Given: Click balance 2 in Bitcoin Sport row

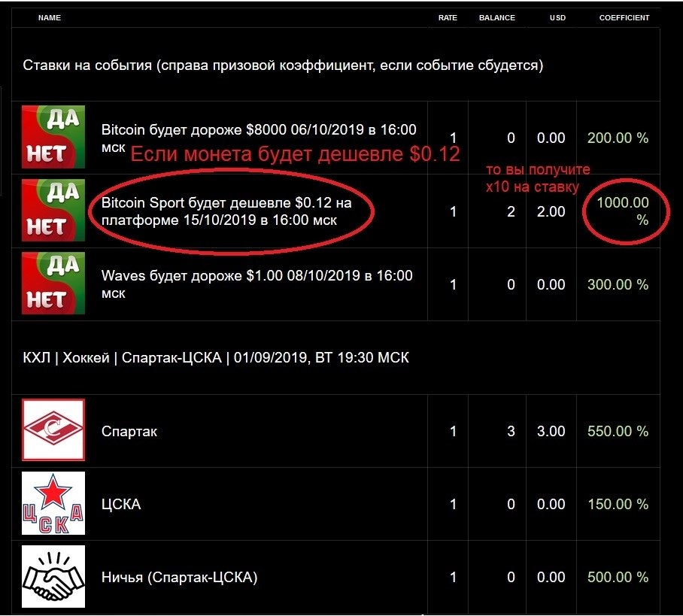Looking at the screenshot, I should [x=511, y=211].
